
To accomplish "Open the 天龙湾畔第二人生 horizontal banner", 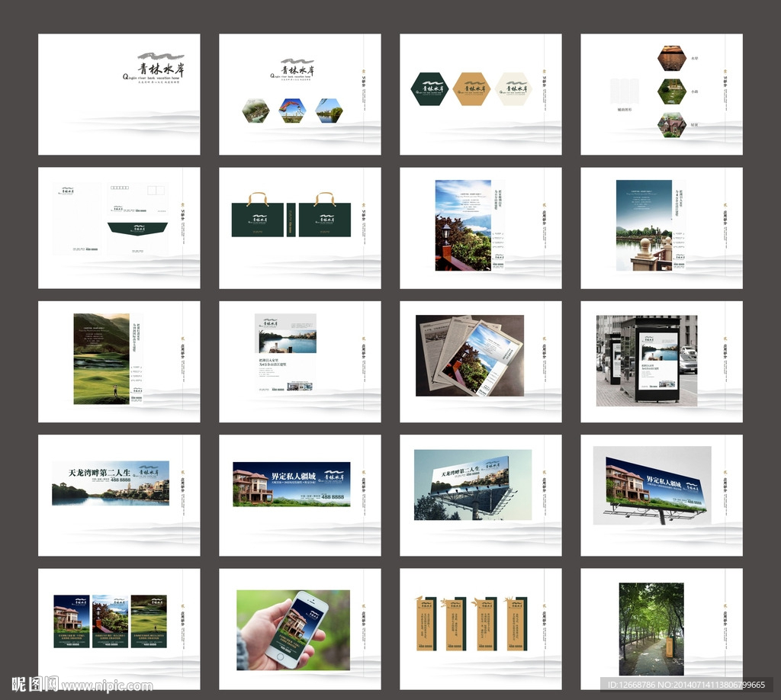I will click(x=111, y=483).
